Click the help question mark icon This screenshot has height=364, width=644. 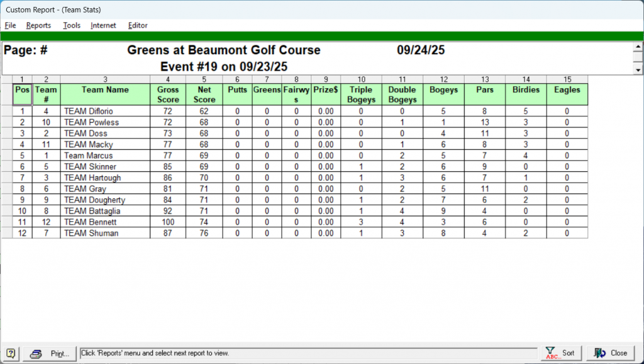point(11,353)
